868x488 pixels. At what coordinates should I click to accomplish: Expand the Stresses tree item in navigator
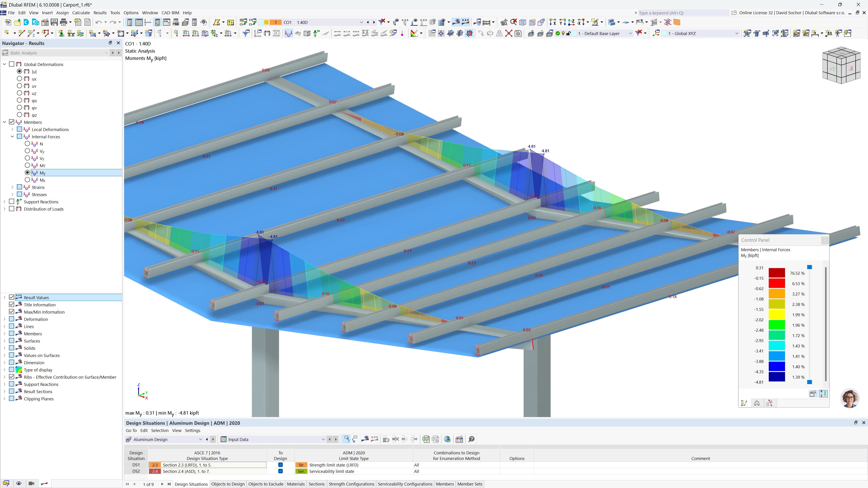13,194
